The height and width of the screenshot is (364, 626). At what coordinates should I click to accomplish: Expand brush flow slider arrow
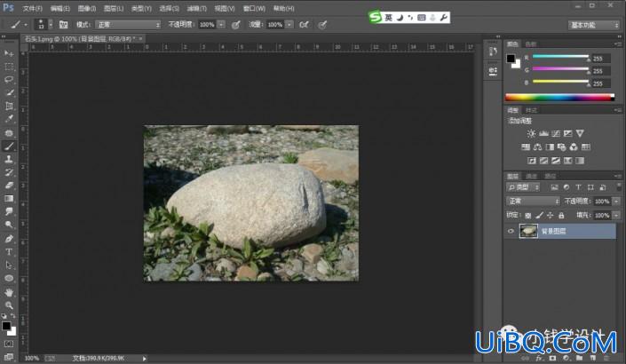(289, 25)
